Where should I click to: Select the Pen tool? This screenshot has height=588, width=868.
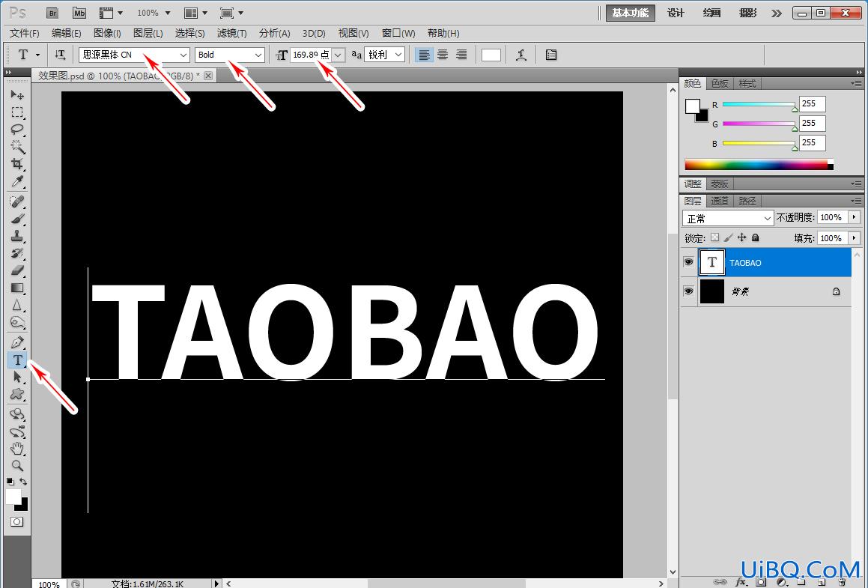pyautogui.click(x=17, y=342)
